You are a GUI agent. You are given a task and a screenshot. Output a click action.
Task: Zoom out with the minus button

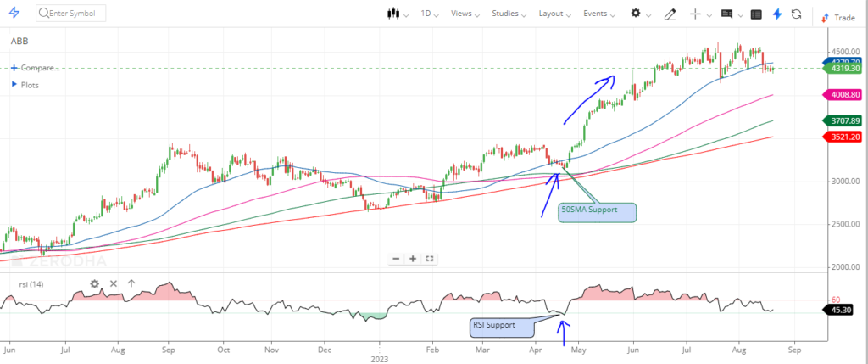[x=397, y=258]
